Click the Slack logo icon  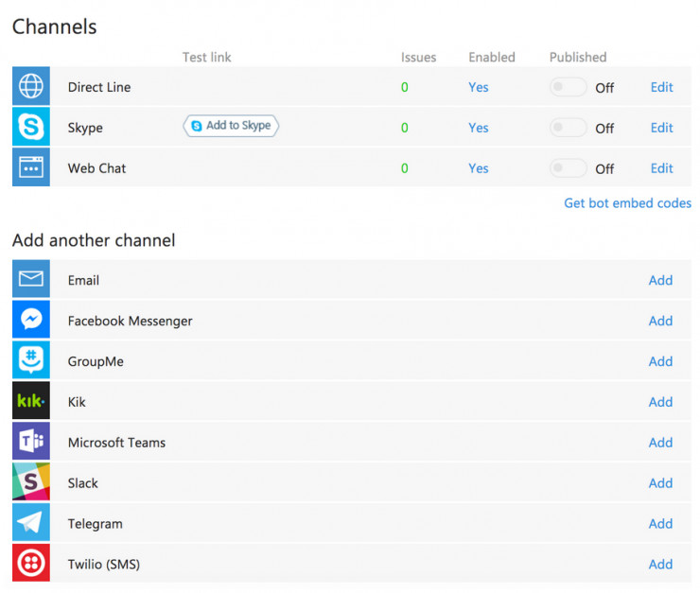click(x=30, y=483)
